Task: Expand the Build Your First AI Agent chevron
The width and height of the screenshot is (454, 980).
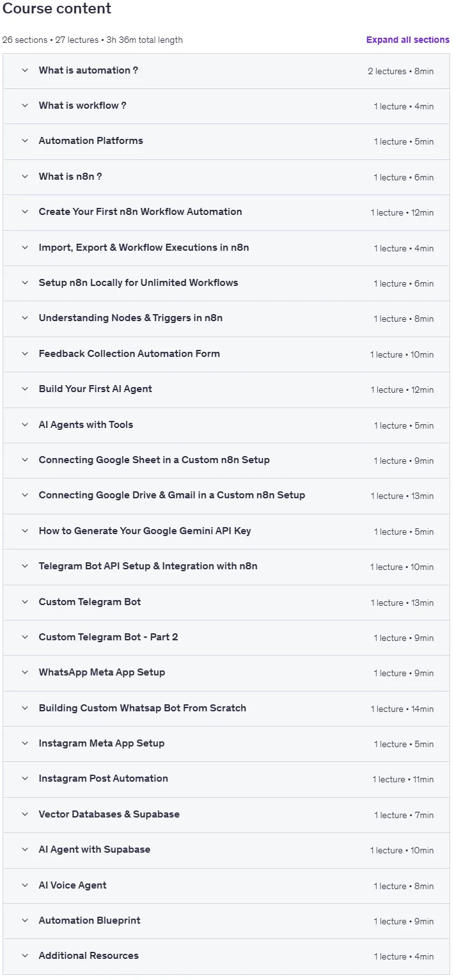Action: (x=25, y=389)
